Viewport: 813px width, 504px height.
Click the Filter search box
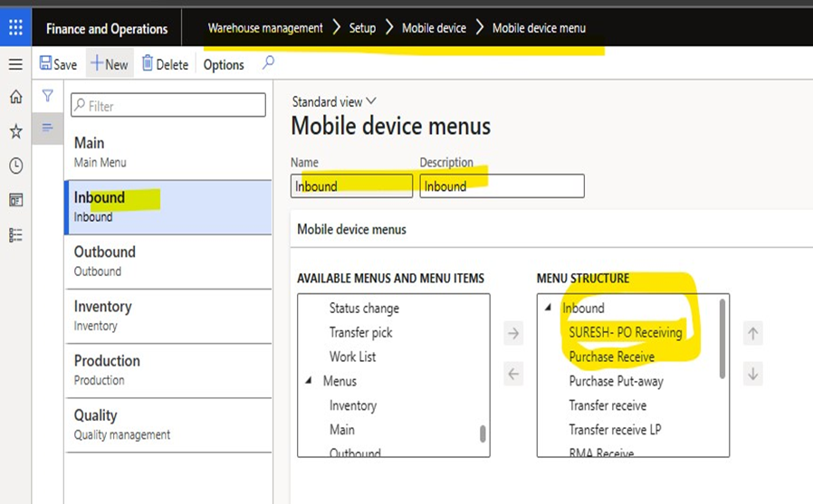click(168, 105)
